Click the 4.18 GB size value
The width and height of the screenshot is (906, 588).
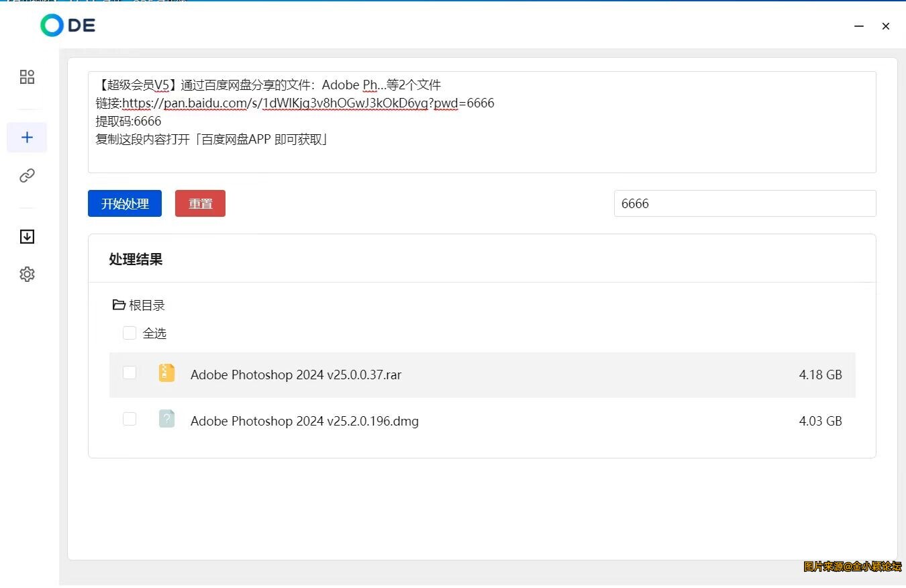(820, 375)
